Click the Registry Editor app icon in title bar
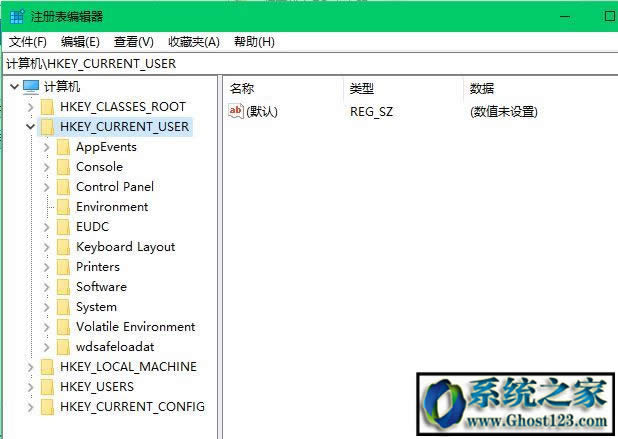The height and width of the screenshot is (439, 618). [16, 17]
